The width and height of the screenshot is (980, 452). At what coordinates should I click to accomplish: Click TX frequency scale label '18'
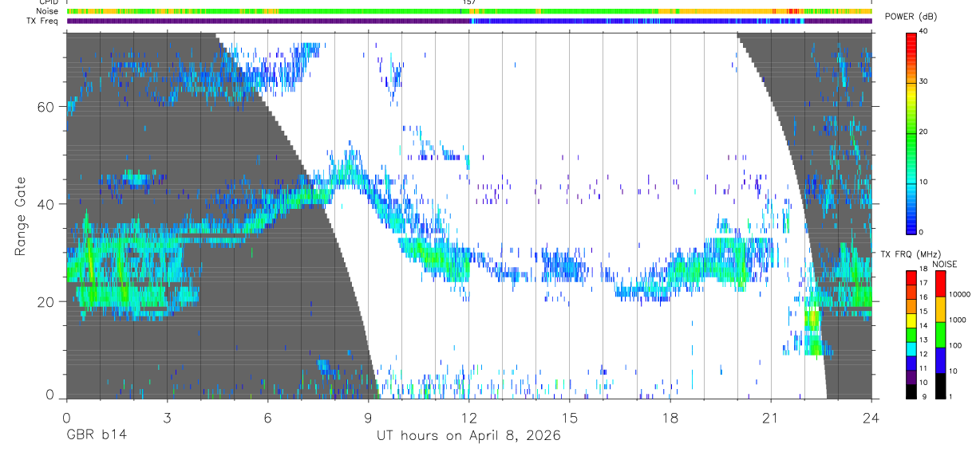[924, 271]
